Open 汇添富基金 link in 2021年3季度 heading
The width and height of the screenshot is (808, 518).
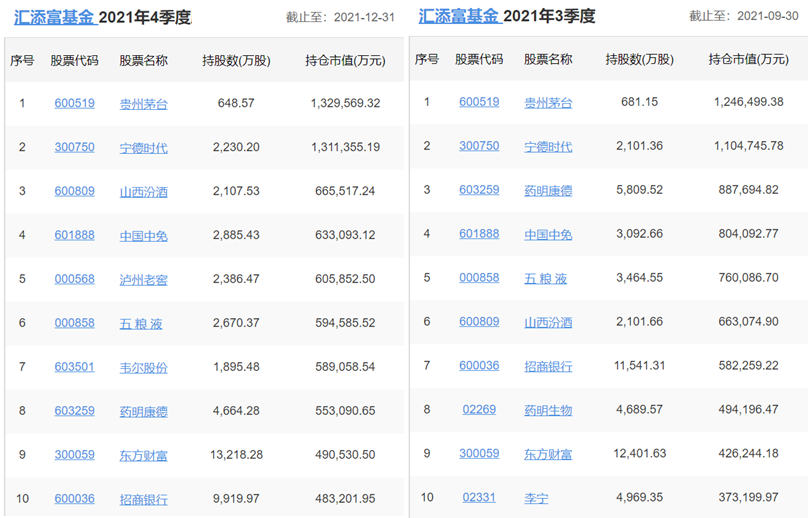tap(460, 16)
